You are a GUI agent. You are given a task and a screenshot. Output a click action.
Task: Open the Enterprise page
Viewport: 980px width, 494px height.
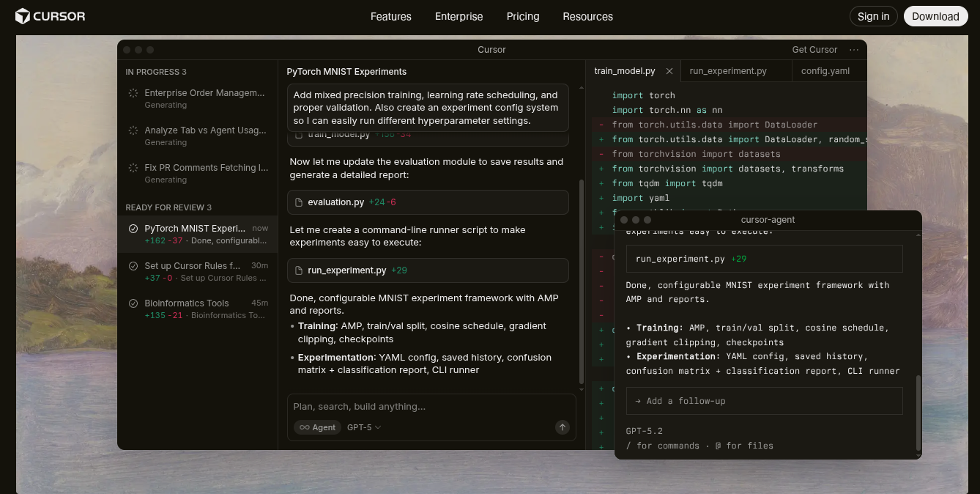459,16
